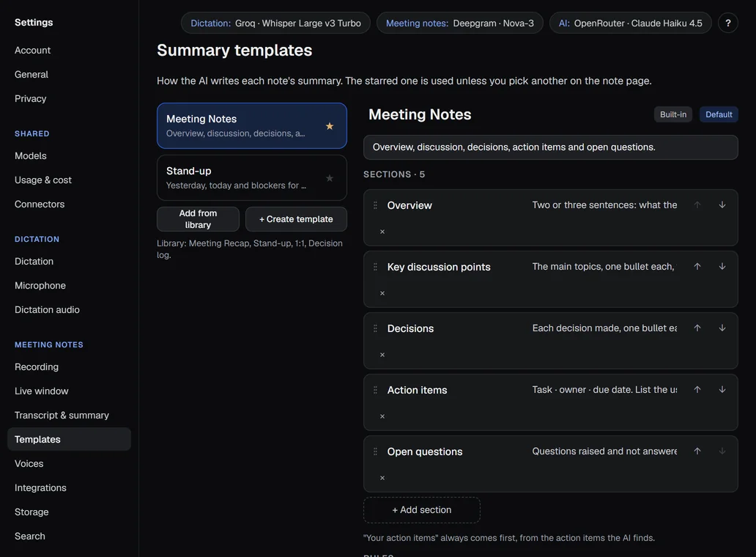Select the Templates sidebar item
The width and height of the screenshot is (756, 557).
click(69, 439)
